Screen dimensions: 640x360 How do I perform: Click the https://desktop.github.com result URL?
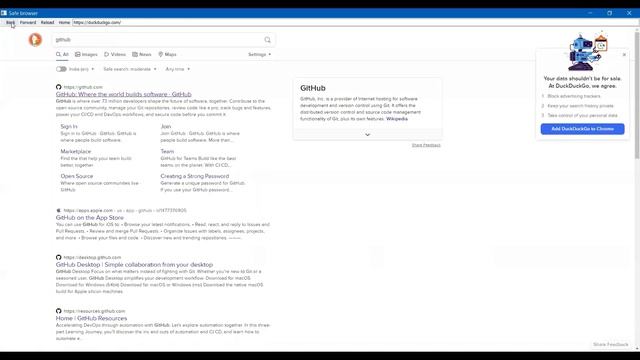point(92,257)
